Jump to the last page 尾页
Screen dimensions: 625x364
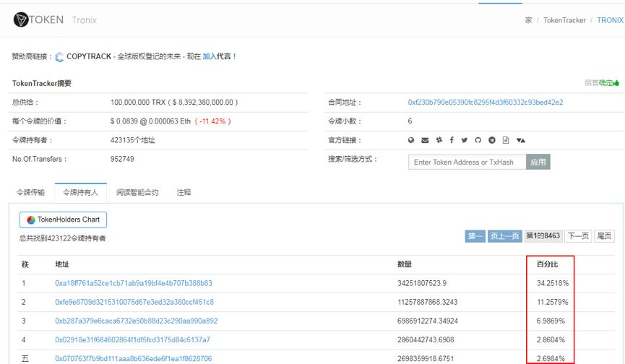(x=604, y=236)
